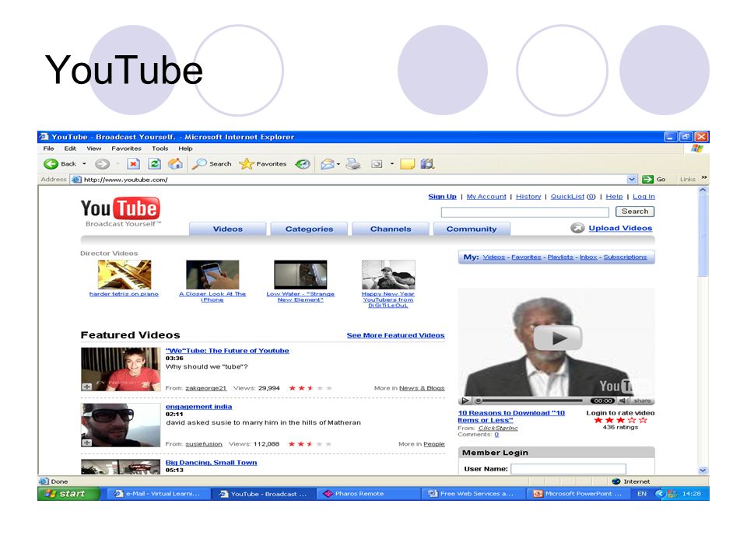Stop page loading with red X icon

[133, 164]
